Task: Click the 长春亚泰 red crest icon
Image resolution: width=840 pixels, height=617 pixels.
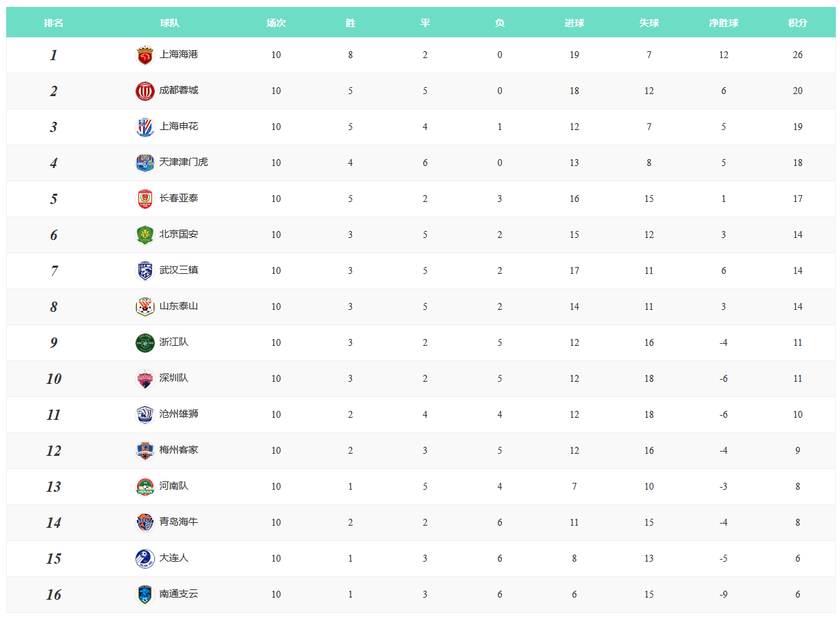Action: coord(144,199)
